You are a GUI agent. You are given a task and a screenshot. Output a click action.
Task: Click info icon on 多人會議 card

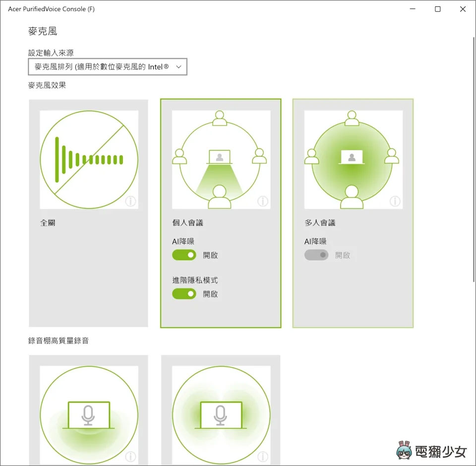pyautogui.click(x=395, y=201)
